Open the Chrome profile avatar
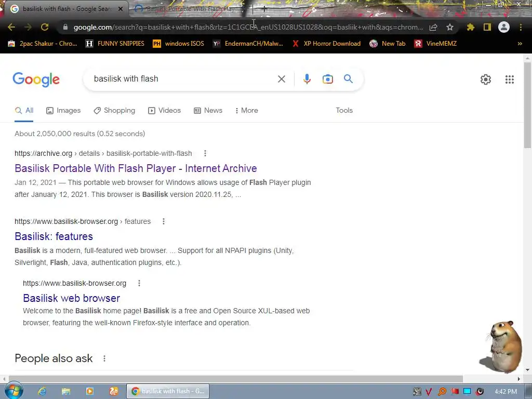The height and width of the screenshot is (399, 532). tap(504, 27)
